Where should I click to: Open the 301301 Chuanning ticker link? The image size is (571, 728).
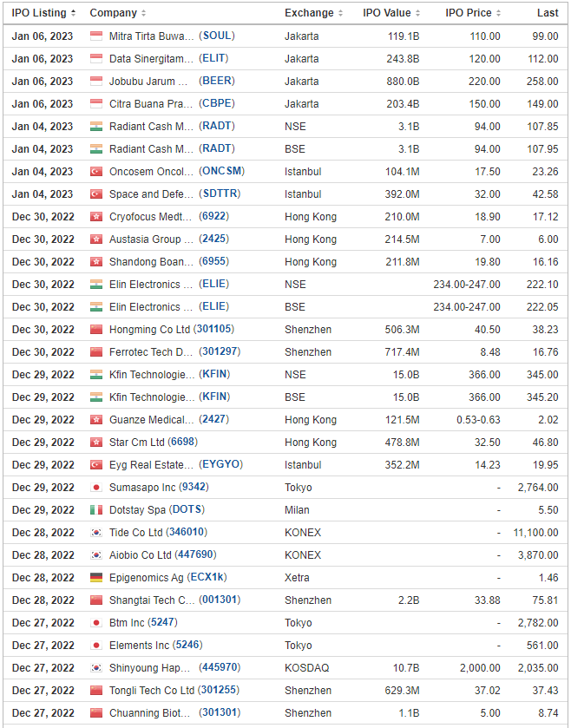click(220, 712)
